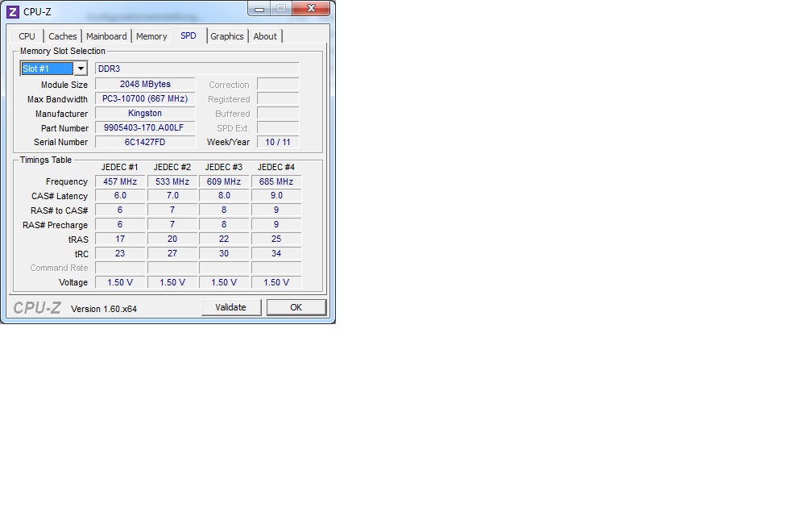Viewport: 812px width, 508px height.
Task: Click the empty Registered field
Action: [x=278, y=98]
